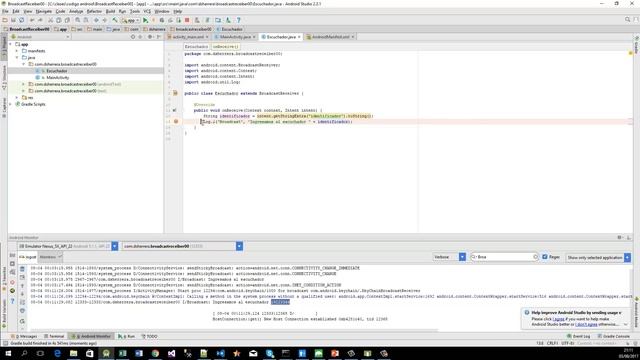Click the override gutter icon beside onReceive
The image size is (640, 360).
click(174, 110)
